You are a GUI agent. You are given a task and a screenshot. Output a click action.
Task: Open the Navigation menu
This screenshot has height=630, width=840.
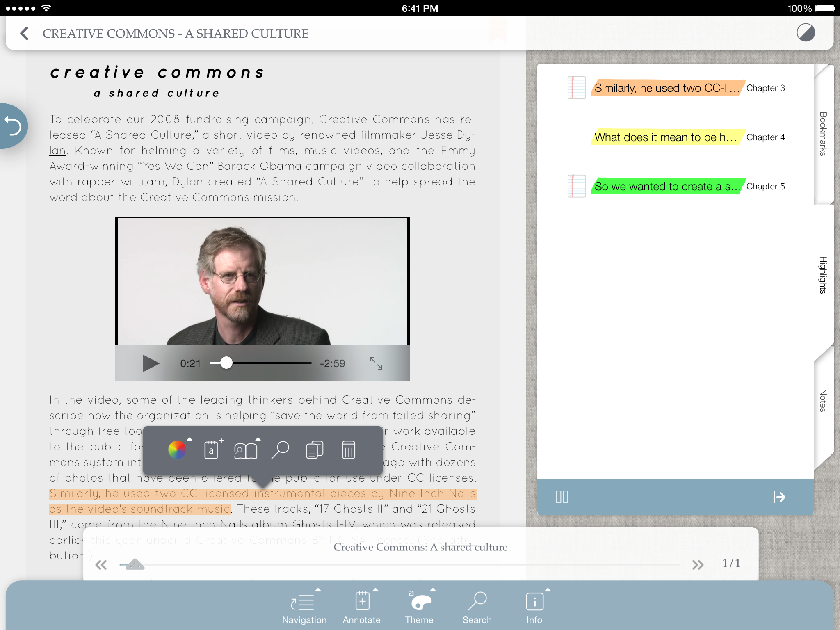[x=304, y=607]
